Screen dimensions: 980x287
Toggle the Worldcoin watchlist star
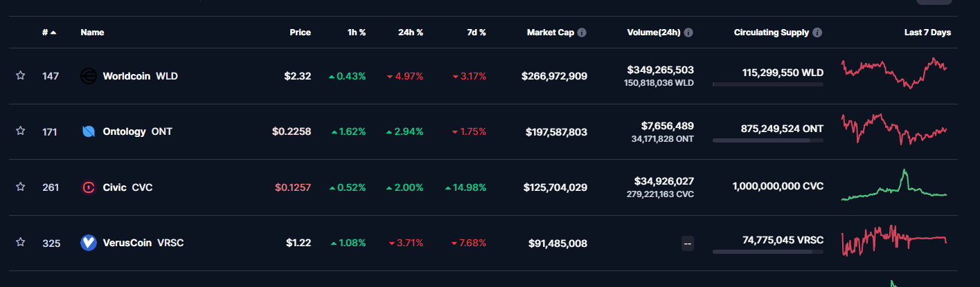[21, 75]
